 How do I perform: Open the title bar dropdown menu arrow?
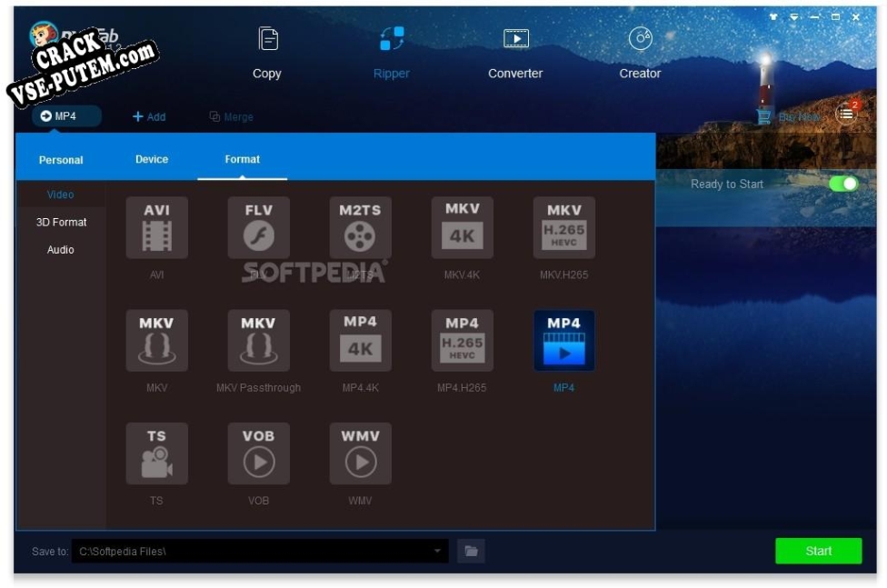click(793, 17)
